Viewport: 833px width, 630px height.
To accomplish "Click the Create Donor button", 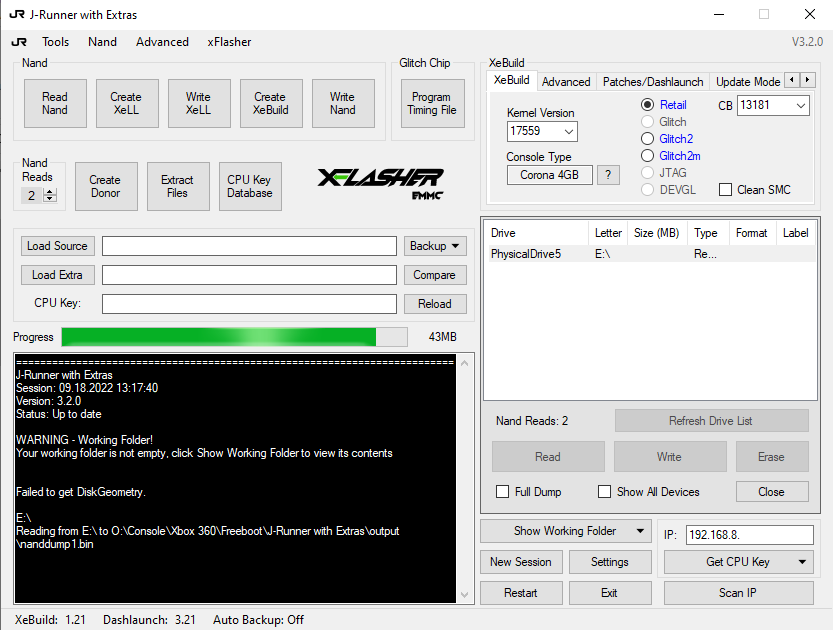I will coord(106,186).
